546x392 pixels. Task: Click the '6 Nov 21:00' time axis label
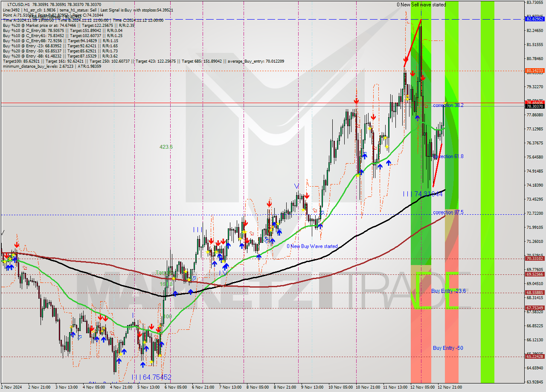coord(203,387)
